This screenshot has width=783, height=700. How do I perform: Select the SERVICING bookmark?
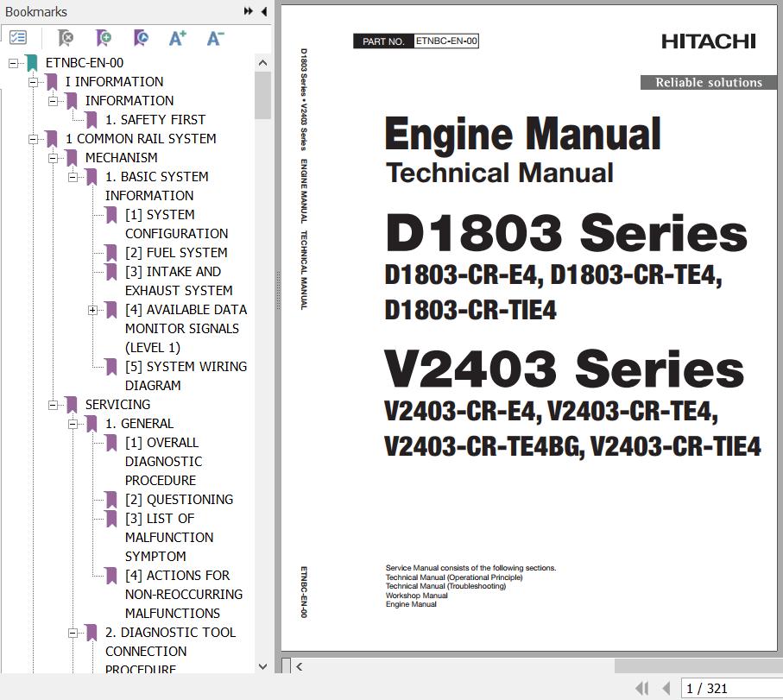pyautogui.click(x=117, y=405)
